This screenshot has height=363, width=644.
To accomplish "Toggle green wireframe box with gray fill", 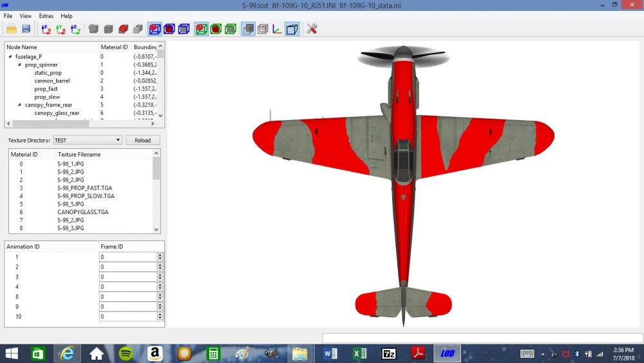I will [231, 29].
